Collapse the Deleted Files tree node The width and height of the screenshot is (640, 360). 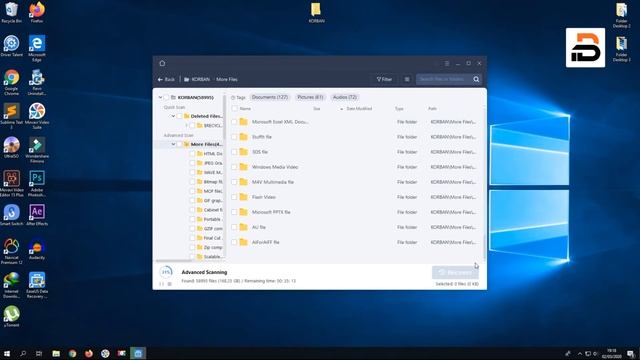173,116
